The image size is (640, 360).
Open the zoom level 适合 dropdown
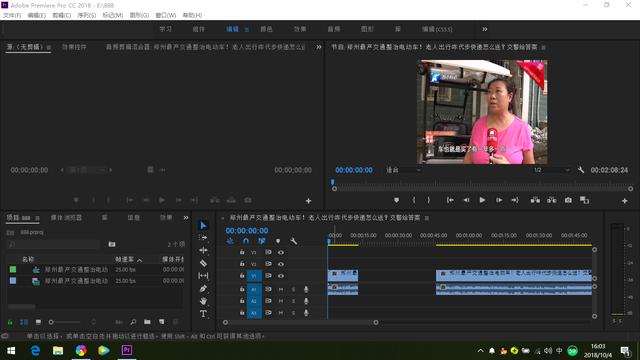[x=403, y=170]
